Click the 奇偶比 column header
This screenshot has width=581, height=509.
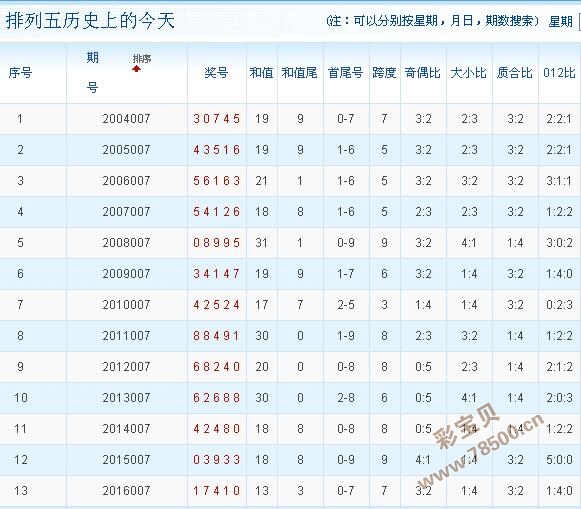[423, 73]
